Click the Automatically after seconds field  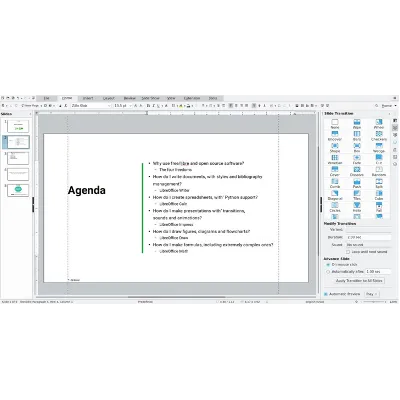pyautogui.click(x=378, y=272)
